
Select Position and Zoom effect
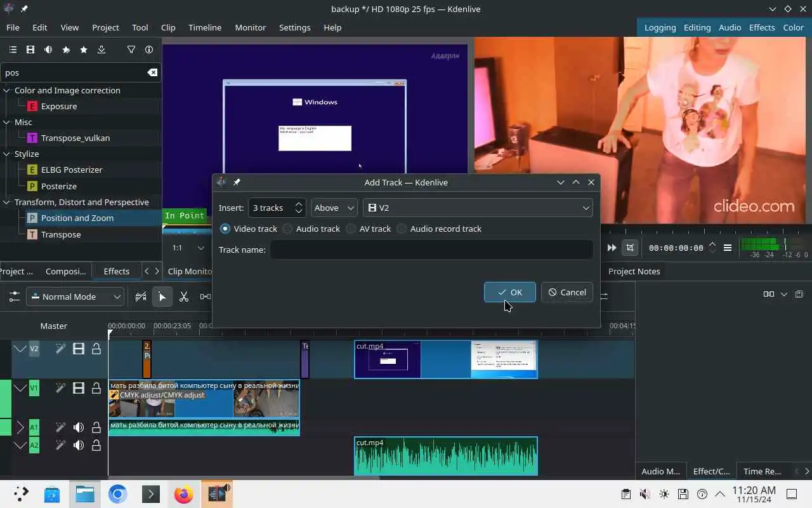pos(77,218)
